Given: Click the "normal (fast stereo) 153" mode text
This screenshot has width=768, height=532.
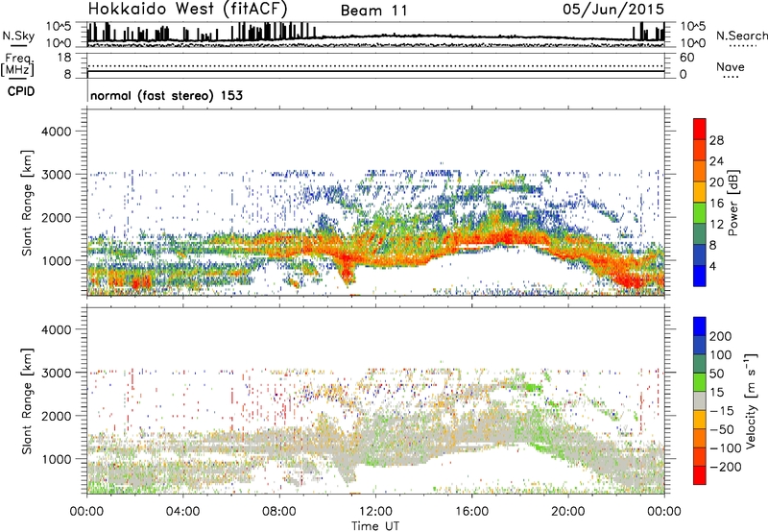Looking at the screenshot, I should point(166,95).
